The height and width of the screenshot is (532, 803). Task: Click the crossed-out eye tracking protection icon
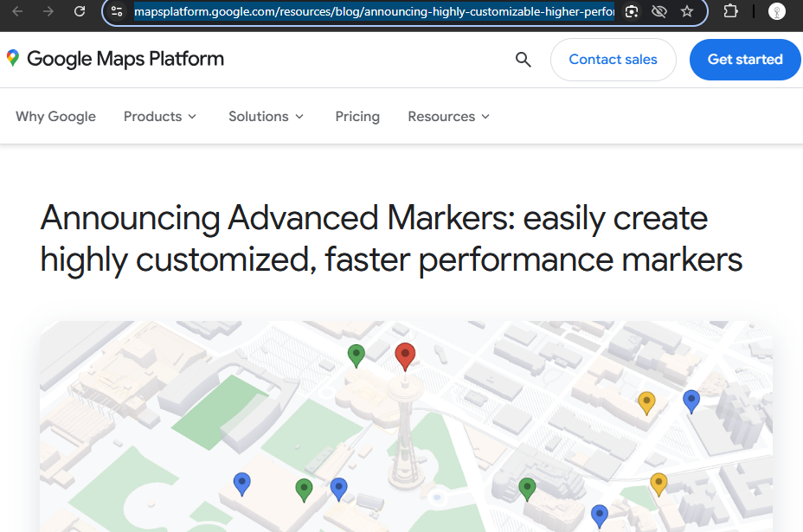pyautogui.click(x=659, y=11)
